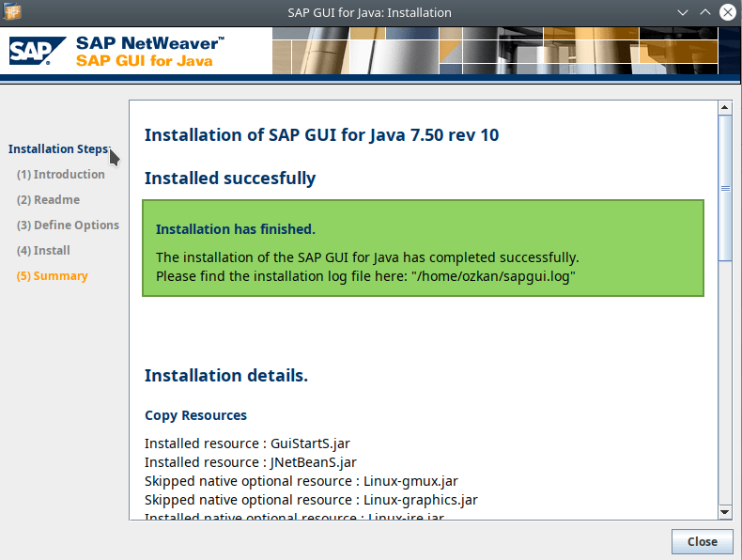This screenshot has height=560, width=742.
Task: Click the vertical scrollbar thumb
Action: pyautogui.click(x=724, y=188)
